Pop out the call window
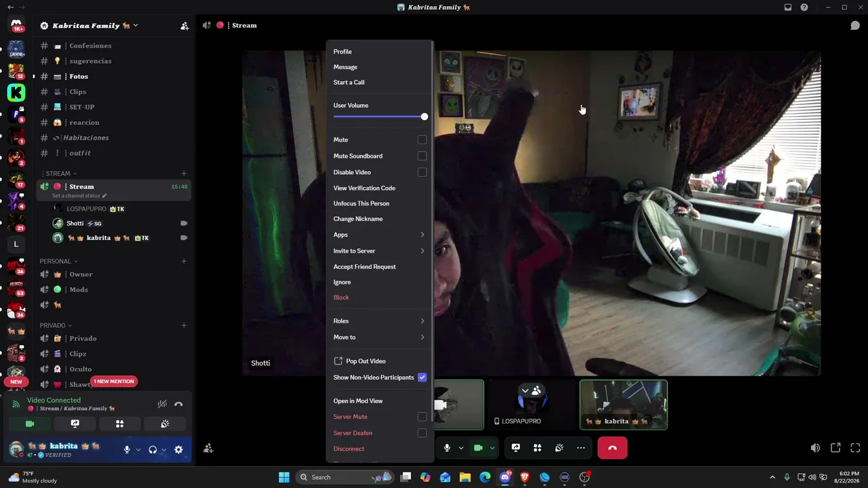Screen dimensions: 868x488 [x=835, y=448]
